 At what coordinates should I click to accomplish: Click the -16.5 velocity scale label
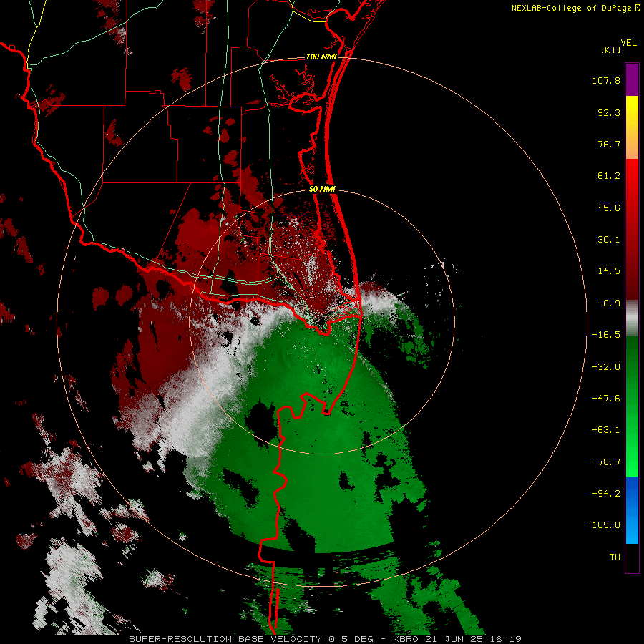point(606,335)
